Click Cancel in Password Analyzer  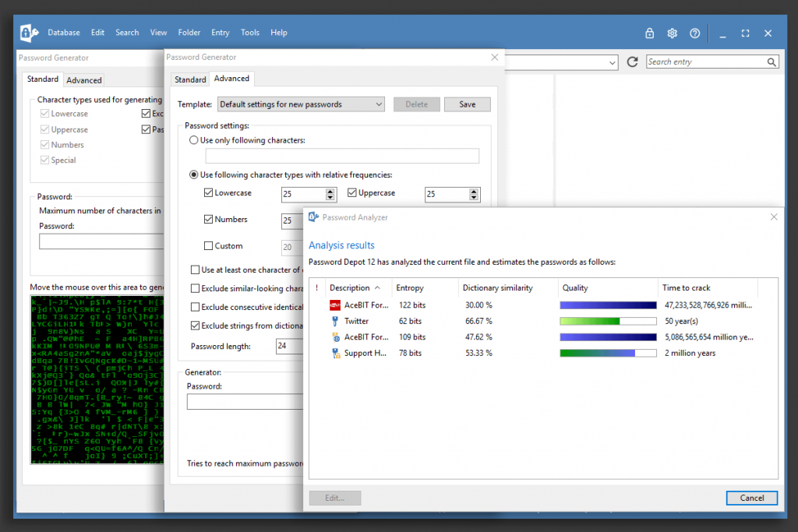coord(752,498)
